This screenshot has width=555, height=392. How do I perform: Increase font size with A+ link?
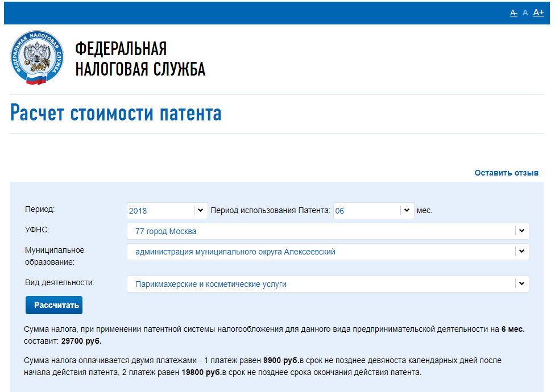click(x=539, y=12)
